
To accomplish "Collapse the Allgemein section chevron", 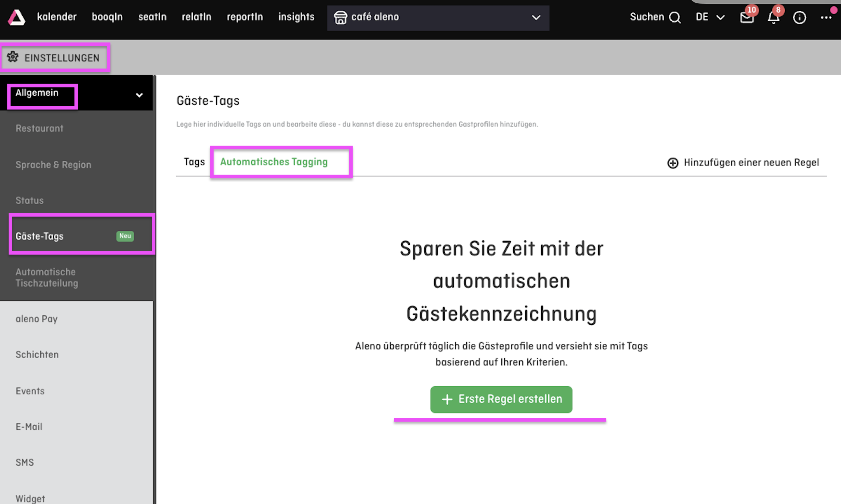I will [x=139, y=95].
